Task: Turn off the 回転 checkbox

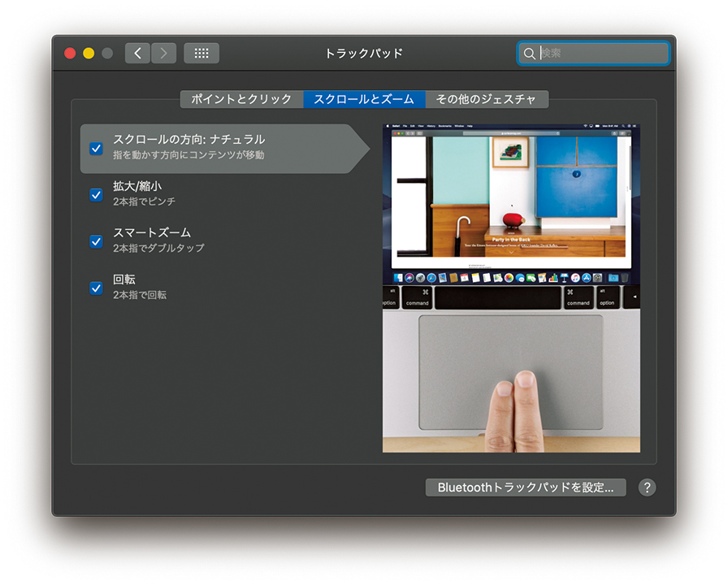Action: click(x=96, y=288)
